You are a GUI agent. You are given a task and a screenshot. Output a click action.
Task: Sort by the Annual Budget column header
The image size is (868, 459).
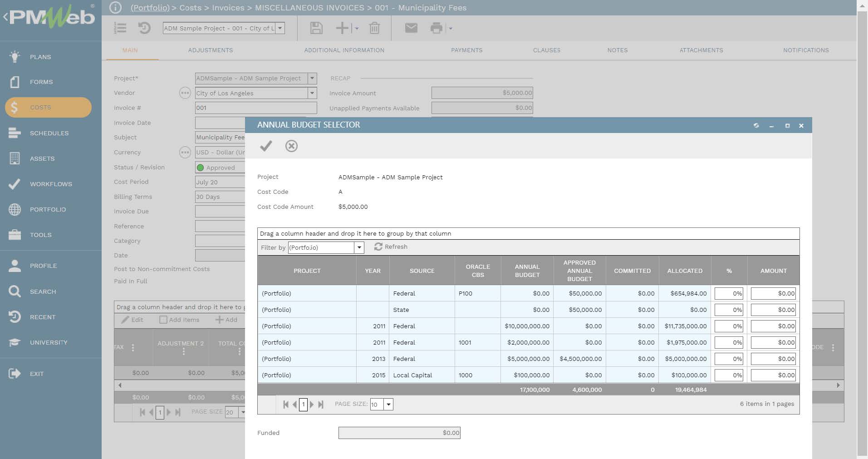pos(527,271)
